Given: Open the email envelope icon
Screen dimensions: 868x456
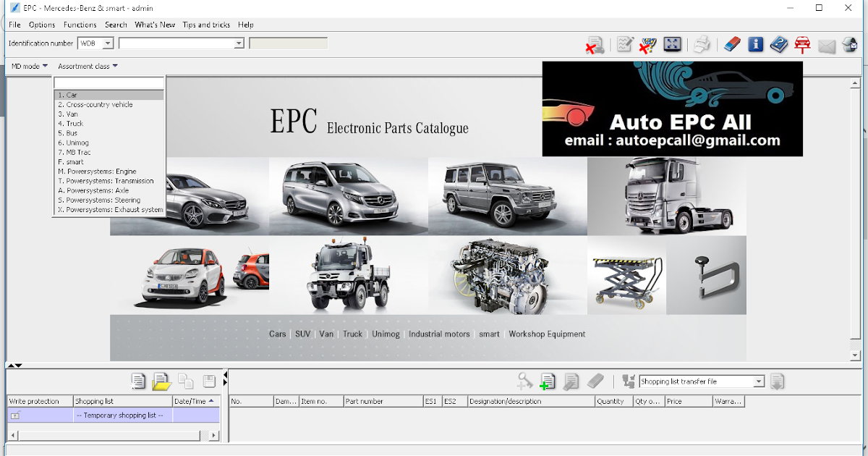Looking at the screenshot, I should [827, 44].
